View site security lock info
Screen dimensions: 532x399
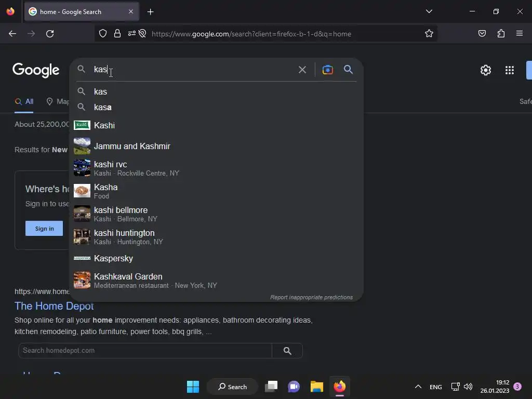pyautogui.click(x=117, y=34)
